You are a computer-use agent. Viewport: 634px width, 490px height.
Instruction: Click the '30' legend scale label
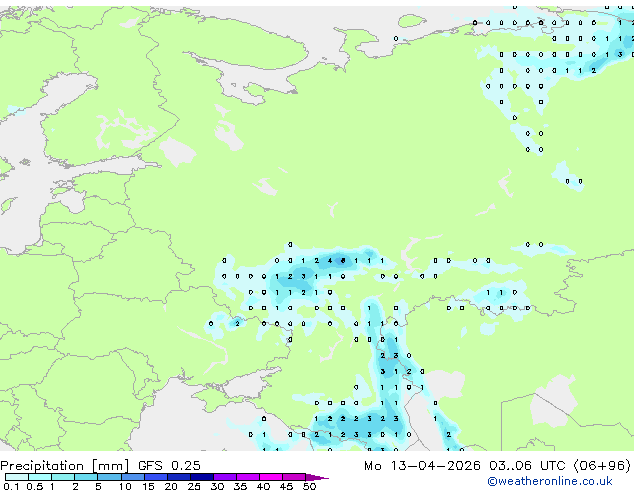[x=217, y=486]
